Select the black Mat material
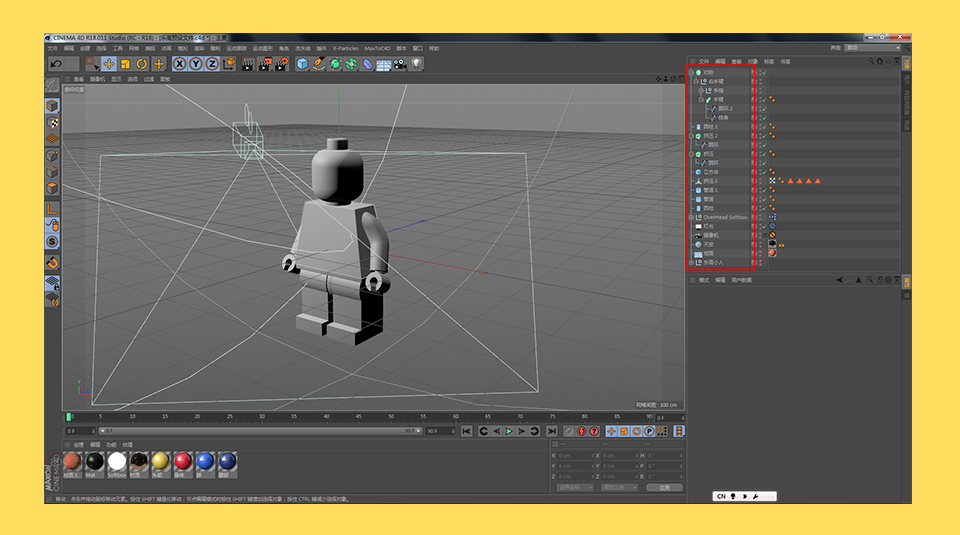960x535 pixels. (x=95, y=465)
